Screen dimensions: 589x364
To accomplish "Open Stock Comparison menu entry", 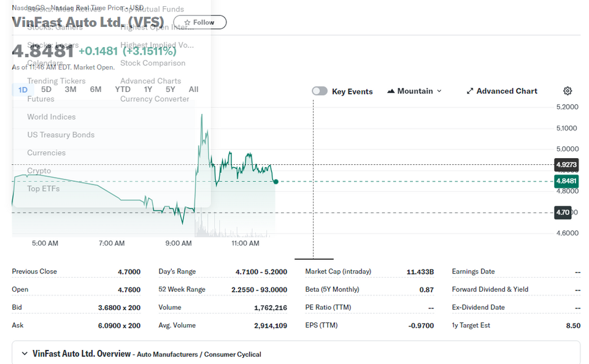I will tap(153, 63).
